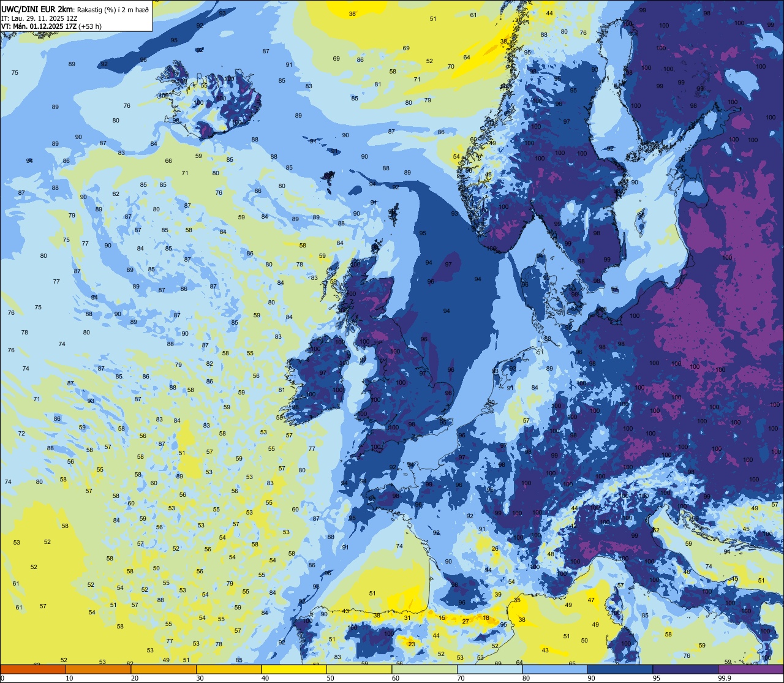Click the humidity value 31 on the map
The image size is (784, 683).
407,617
